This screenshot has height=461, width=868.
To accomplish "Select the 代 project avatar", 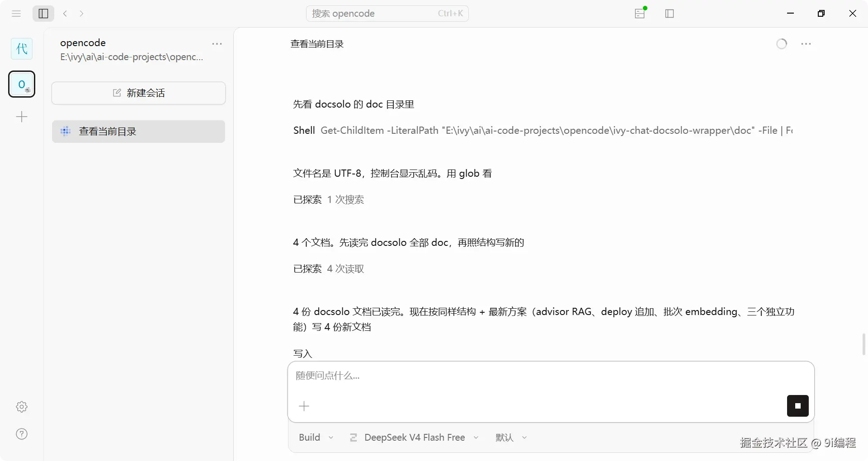I will 22,49.
